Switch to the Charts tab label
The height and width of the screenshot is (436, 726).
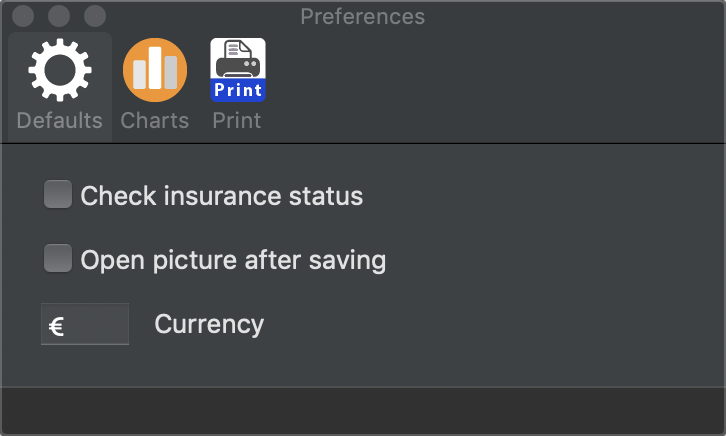pos(155,120)
